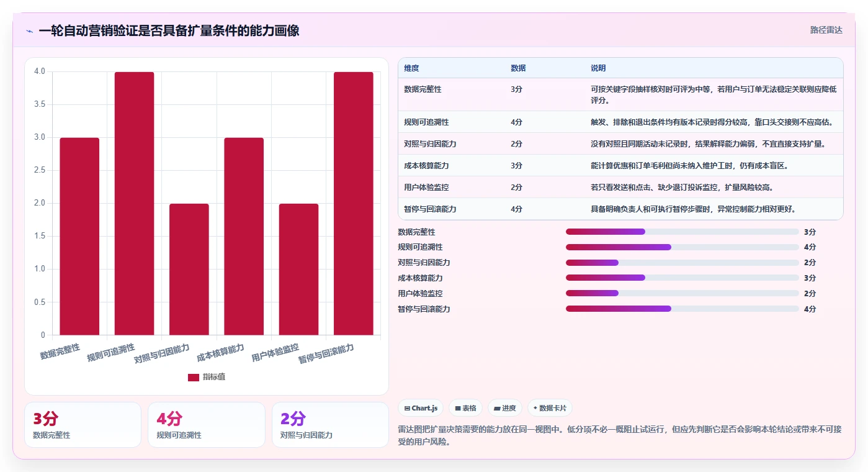868x472 pixels.
Task: Select 成本核算能力 table row label
Action: tap(426, 166)
